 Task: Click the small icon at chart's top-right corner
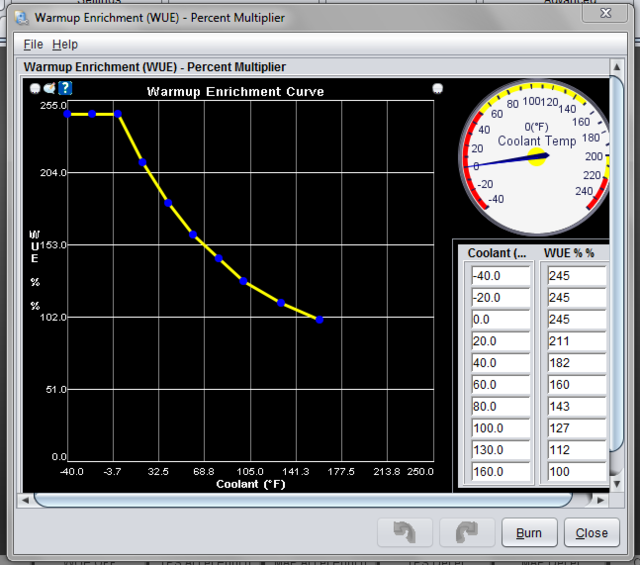(437, 88)
